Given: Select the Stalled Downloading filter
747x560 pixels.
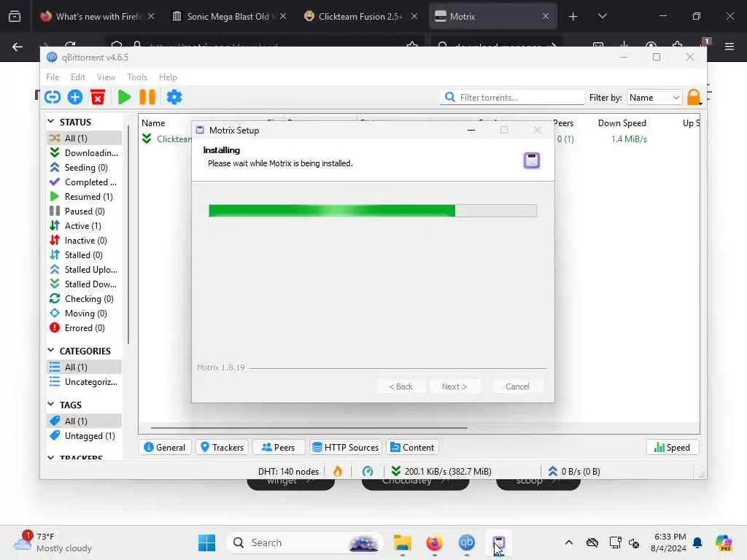Looking at the screenshot, I should 85,284.
